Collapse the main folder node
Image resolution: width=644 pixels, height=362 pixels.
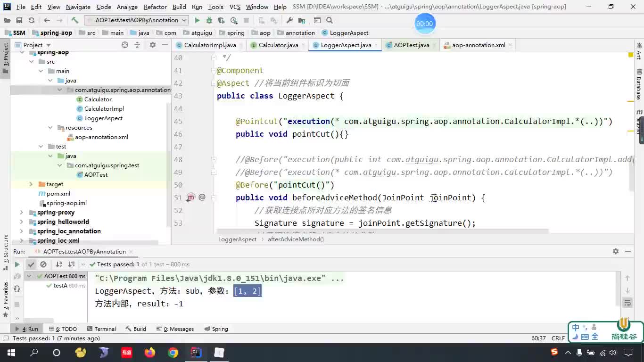click(x=41, y=71)
